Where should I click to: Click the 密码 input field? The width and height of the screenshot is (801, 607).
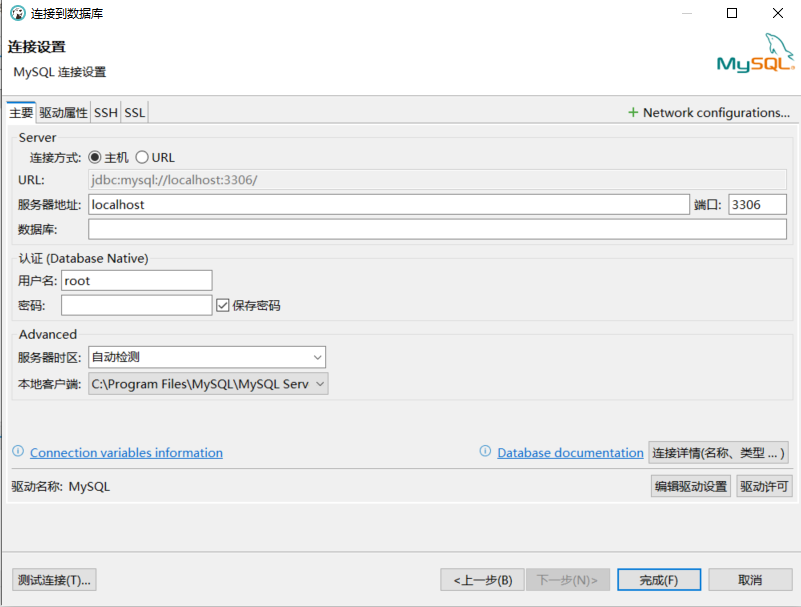136,305
